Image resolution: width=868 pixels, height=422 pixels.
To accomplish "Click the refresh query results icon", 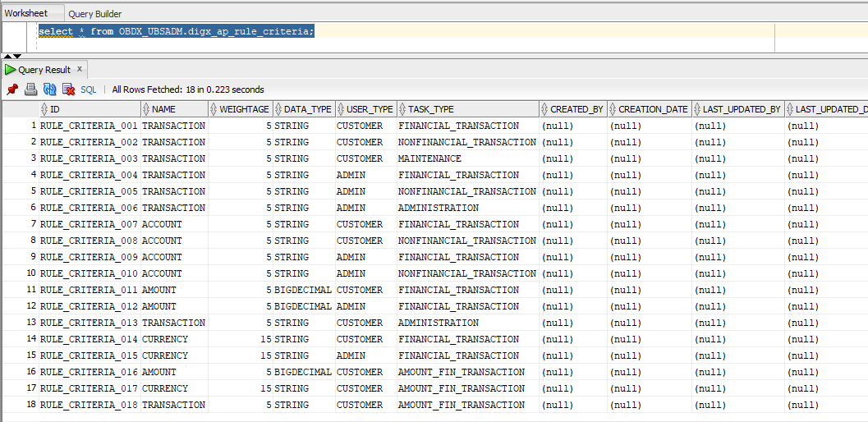I will click(x=50, y=89).
